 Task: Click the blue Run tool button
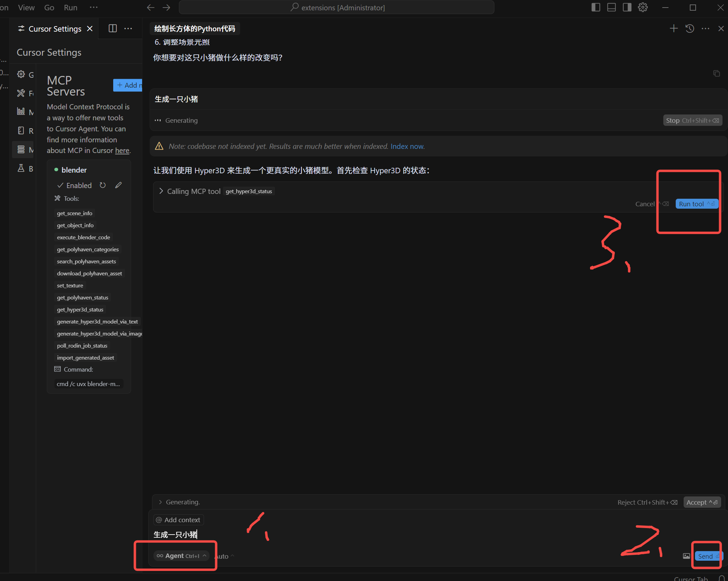[696, 204]
